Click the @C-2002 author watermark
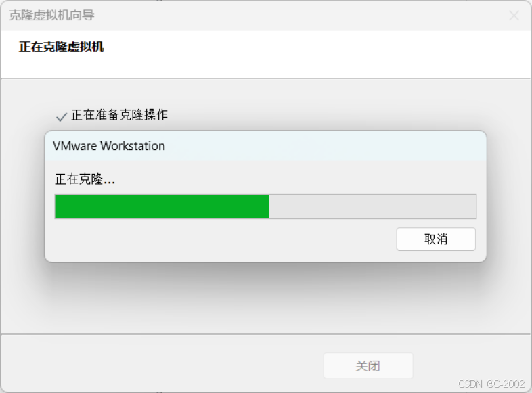The image size is (532, 393). click(x=506, y=384)
